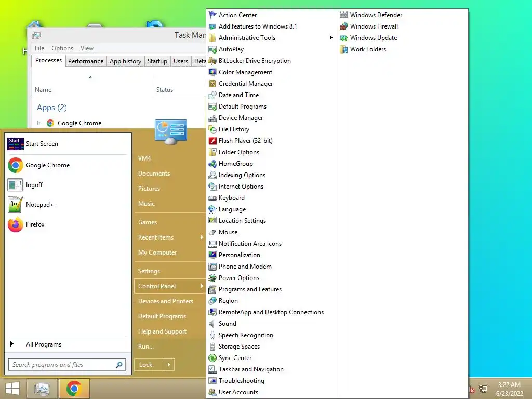Open Devices and Printers link
The image size is (532, 399).
[166, 301]
